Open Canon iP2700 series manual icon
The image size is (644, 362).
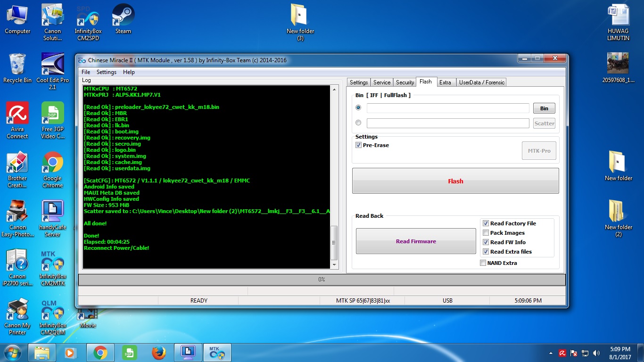tap(17, 267)
